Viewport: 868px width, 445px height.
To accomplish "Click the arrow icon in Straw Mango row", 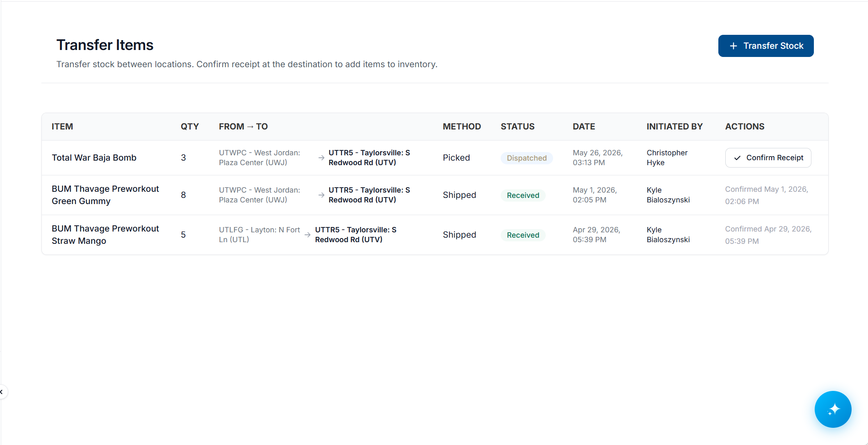I will (x=308, y=235).
